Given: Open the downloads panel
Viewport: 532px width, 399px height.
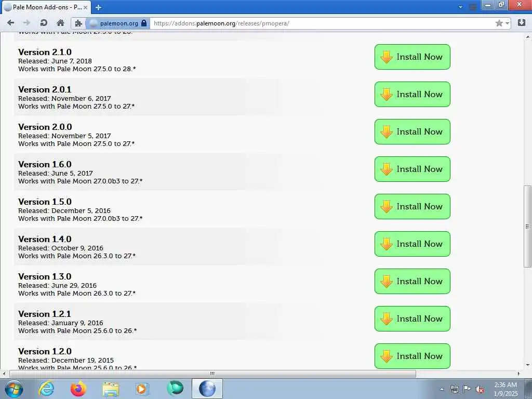Looking at the screenshot, I should coord(522,23).
